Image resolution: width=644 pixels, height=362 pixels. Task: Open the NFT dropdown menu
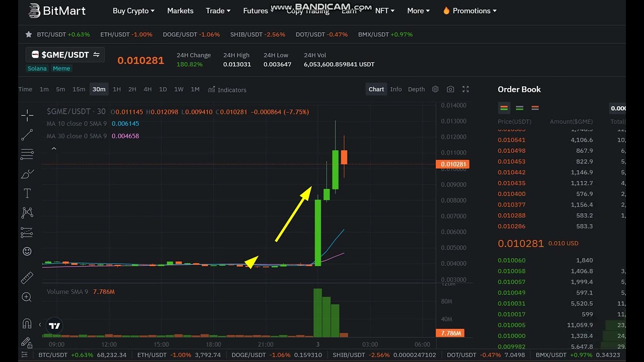[385, 11]
